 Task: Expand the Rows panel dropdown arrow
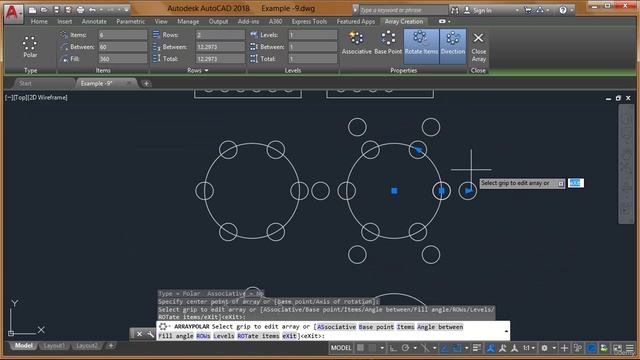(207, 71)
